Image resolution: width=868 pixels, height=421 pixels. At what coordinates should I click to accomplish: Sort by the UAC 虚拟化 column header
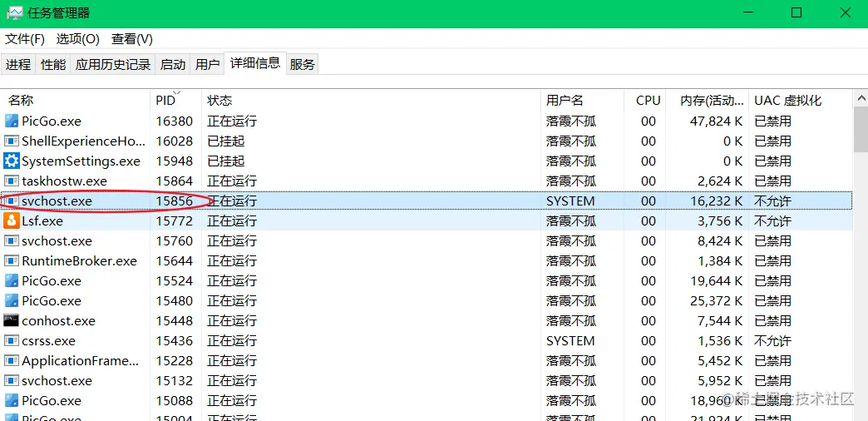[800, 101]
